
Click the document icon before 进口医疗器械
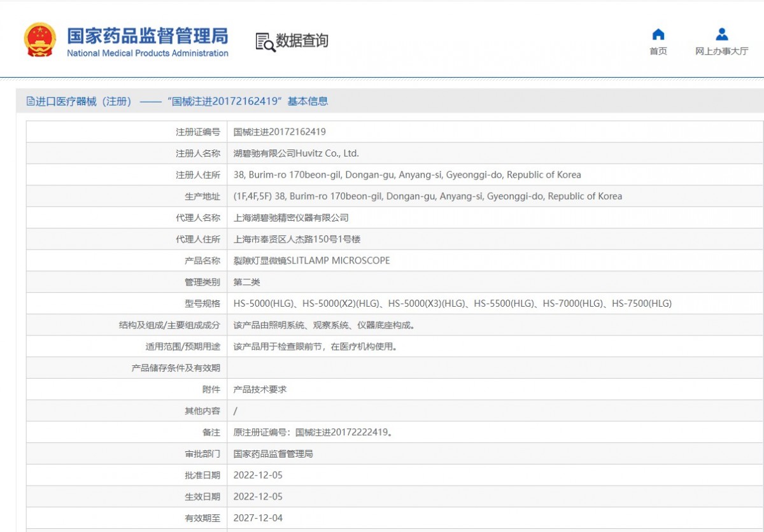[31, 101]
